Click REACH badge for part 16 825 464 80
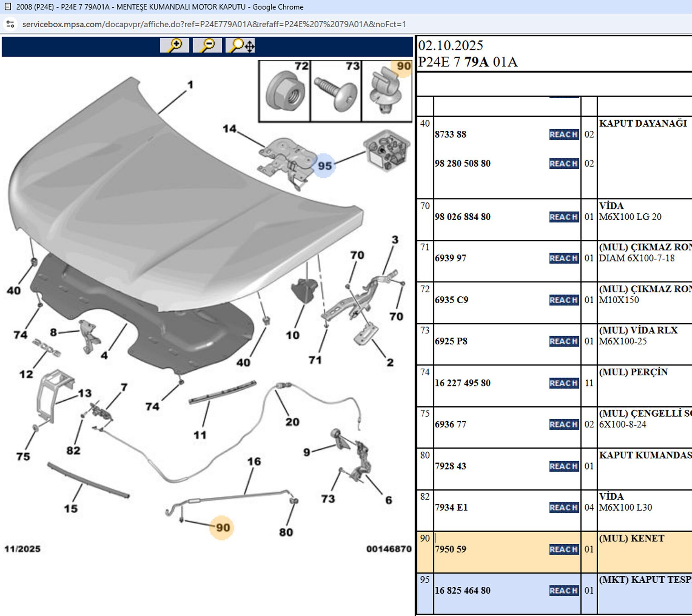 coord(564,591)
